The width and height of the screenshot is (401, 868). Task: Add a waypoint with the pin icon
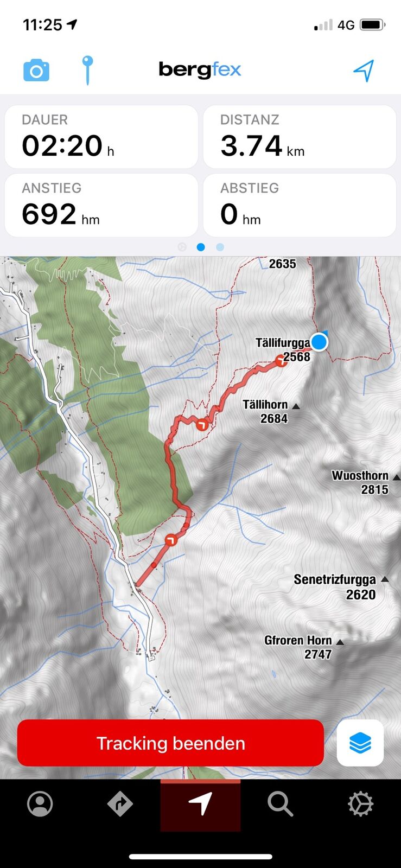point(87,71)
